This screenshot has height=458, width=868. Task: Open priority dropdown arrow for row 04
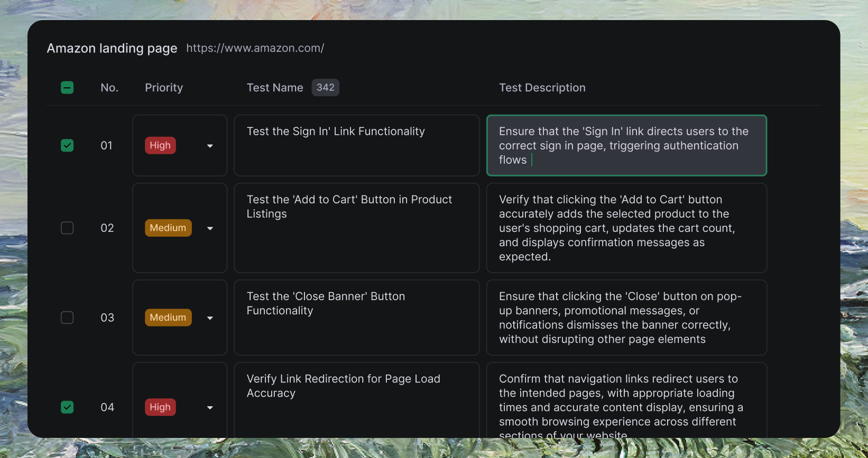point(210,408)
